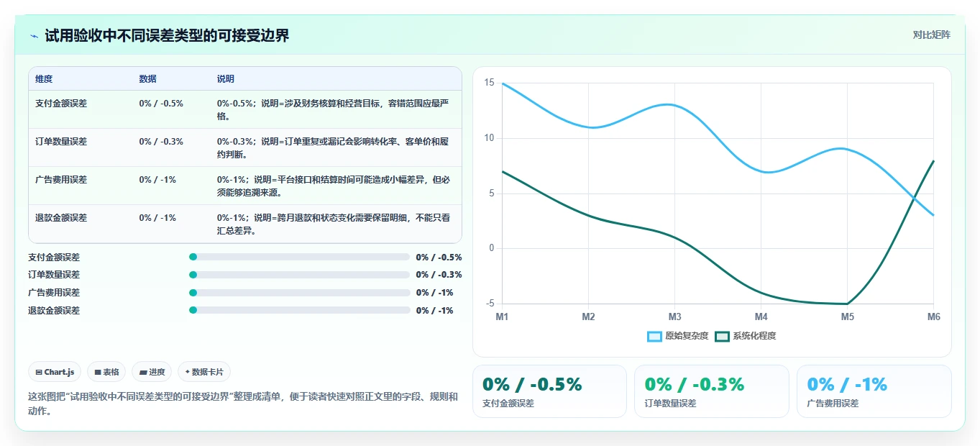Viewport: 980px width, 446px height.
Task: Click the 数据 column header
Action: click(148, 79)
